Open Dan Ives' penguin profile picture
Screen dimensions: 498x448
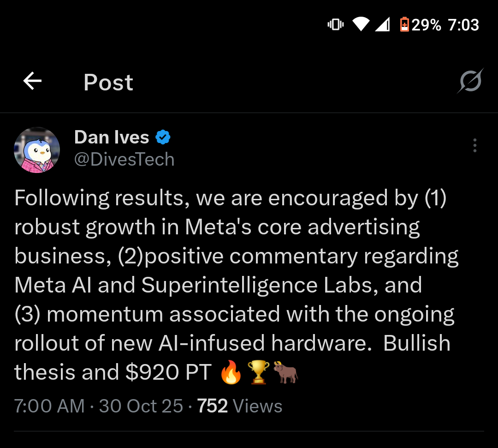tap(37, 150)
